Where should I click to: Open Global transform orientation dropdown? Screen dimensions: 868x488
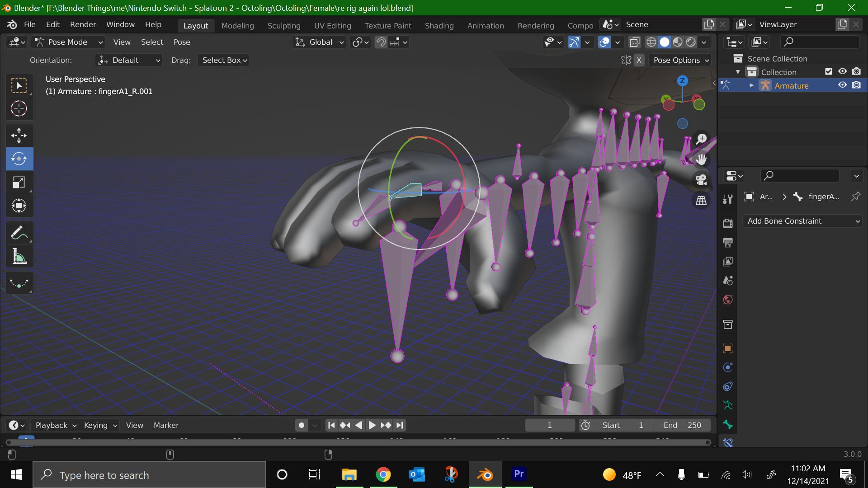click(x=320, y=42)
